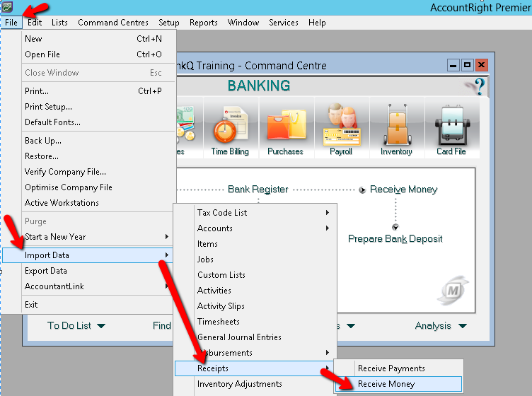Maximize the Command Centre window
Viewport: 532px width, 396px height.
click(467, 65)
